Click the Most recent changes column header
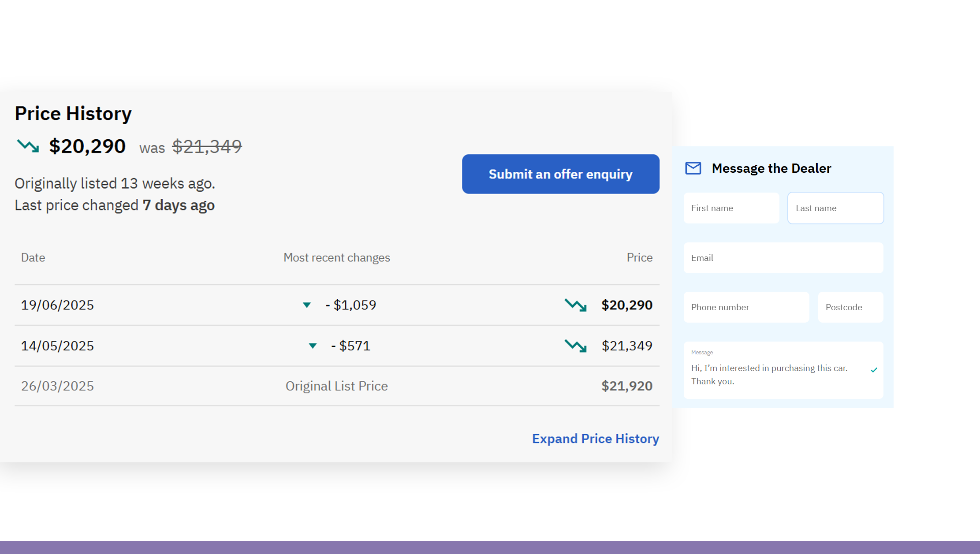The height and width of the screenshot is (554, 980). tap(336, 257)
